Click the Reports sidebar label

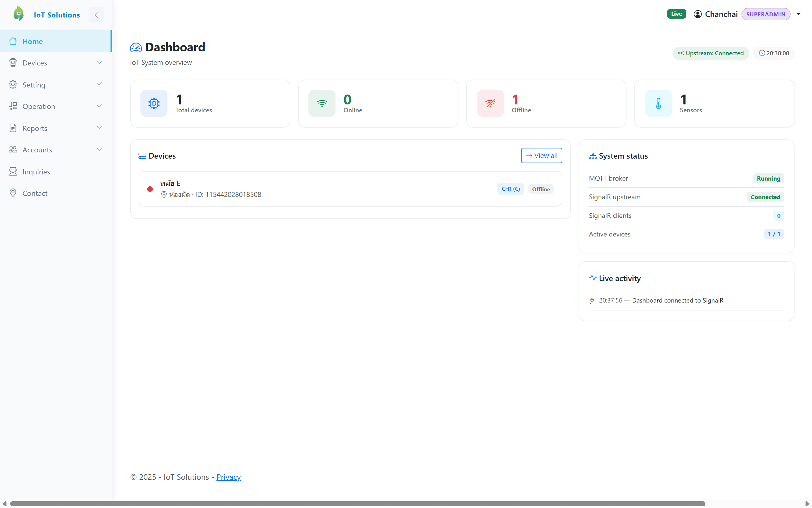pos(35,128)
